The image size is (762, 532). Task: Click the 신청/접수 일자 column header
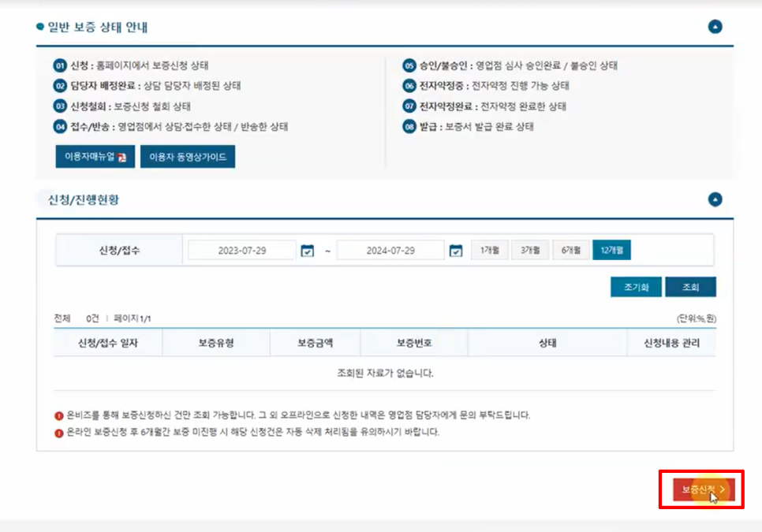click(107, 343)
